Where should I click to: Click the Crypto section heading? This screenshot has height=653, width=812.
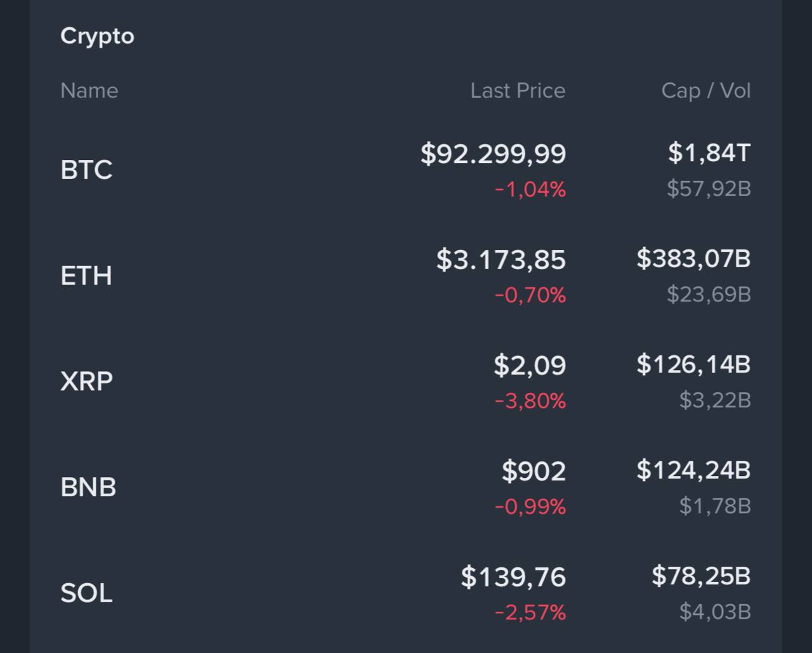coord(97,36)
